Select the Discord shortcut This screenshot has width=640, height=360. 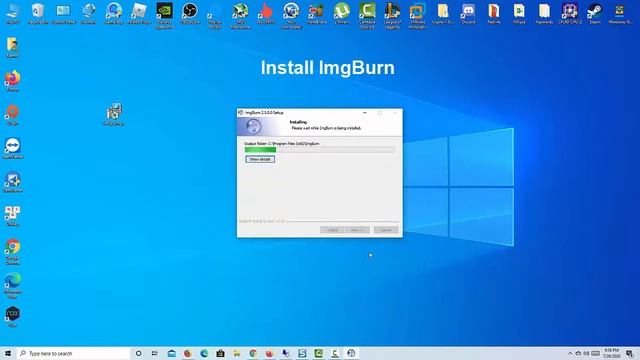(468, 13)
